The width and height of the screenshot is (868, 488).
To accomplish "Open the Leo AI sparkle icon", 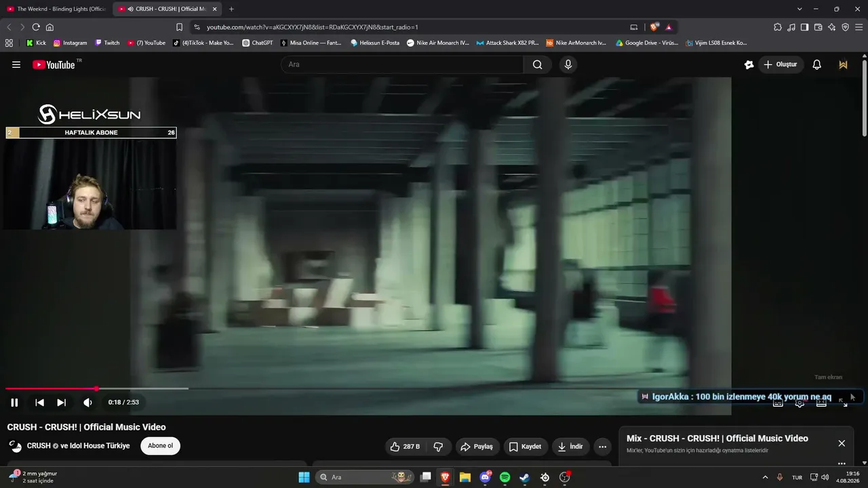I will (x=831, y=27).
